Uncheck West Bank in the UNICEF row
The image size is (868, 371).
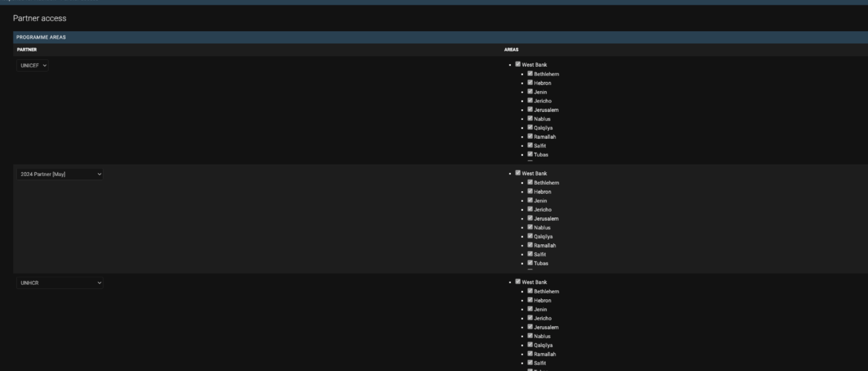point(518,64)
